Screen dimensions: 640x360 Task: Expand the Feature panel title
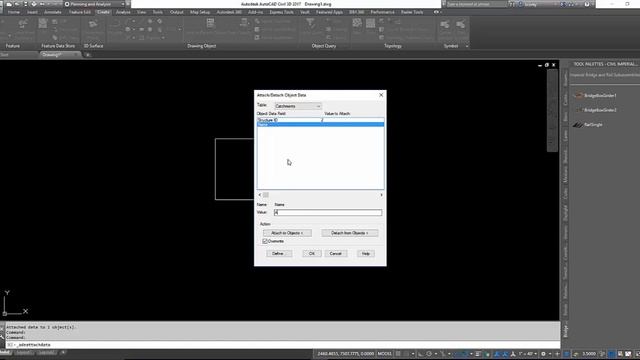click(x=13, y=46)
